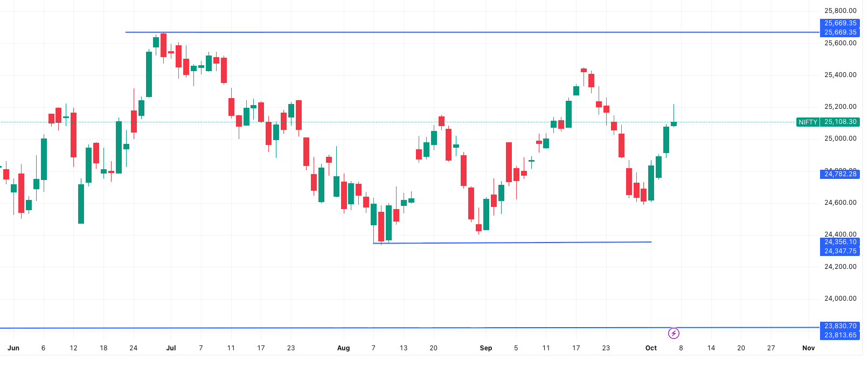868x374 pixels.
Task: Click the 24,000.00 price scale label
Action: click(840, 299)
